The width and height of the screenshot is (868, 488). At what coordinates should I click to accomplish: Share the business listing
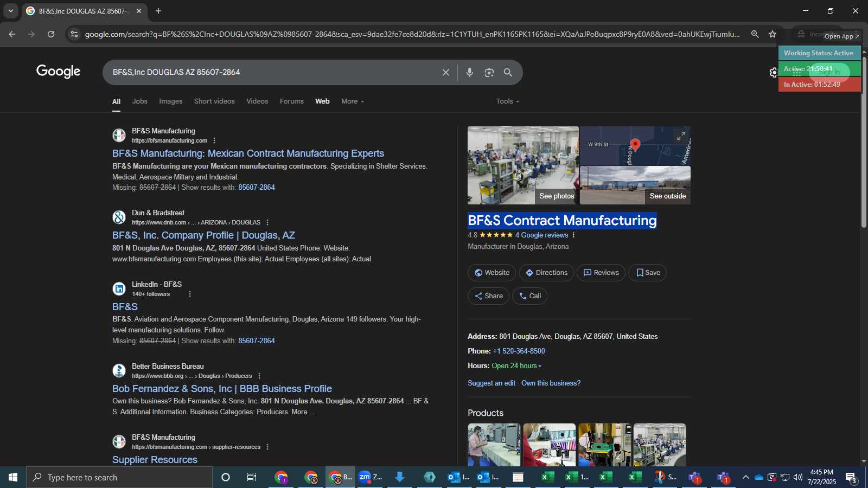tap(488, 296)
